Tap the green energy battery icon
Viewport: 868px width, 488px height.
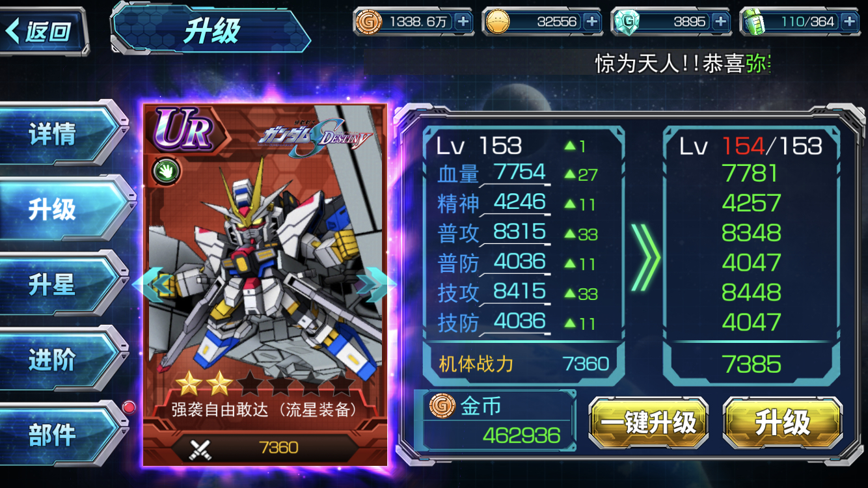[753, 22]
